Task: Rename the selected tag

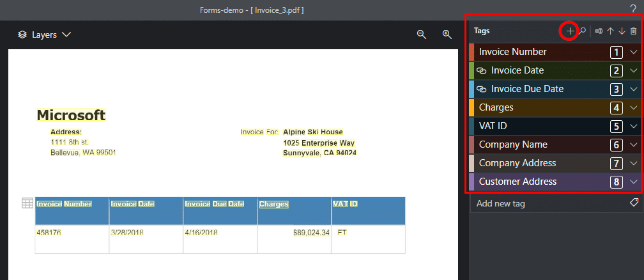Action: click(x=599, y=31)
